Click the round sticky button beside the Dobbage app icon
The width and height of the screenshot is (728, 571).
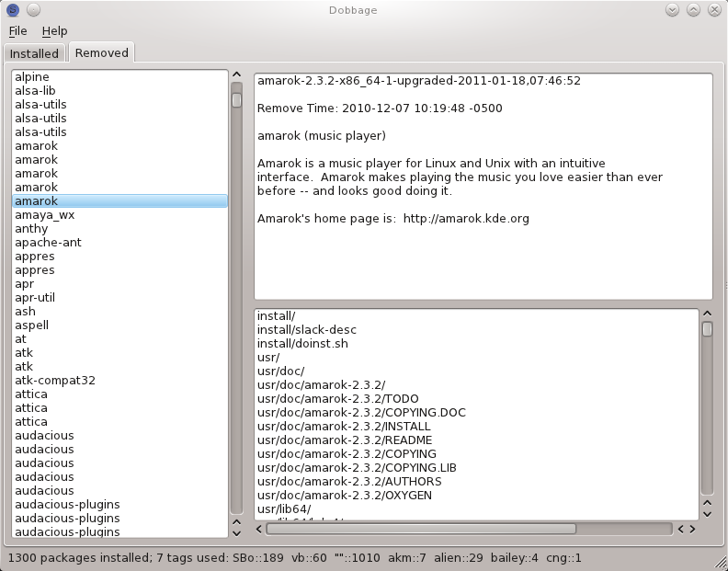coord(33,9)
